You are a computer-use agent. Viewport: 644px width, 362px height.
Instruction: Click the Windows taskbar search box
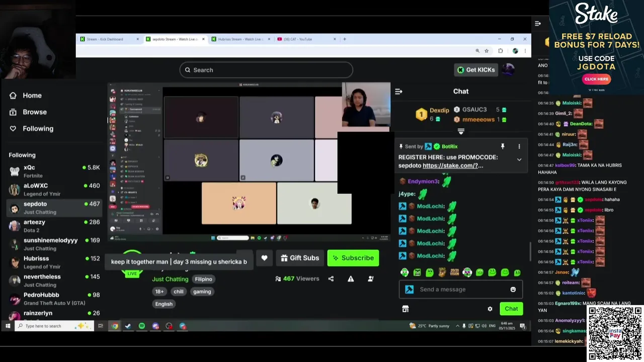click(54, 326)
